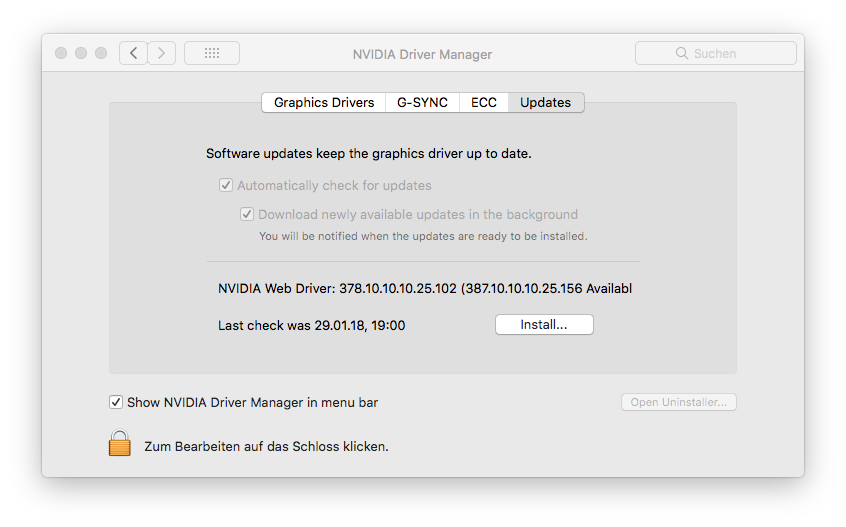Toggle Download newly available updates checkbox
Image resolution: width=846 pixels, height=527 pixels.
[x=247, y=214]
